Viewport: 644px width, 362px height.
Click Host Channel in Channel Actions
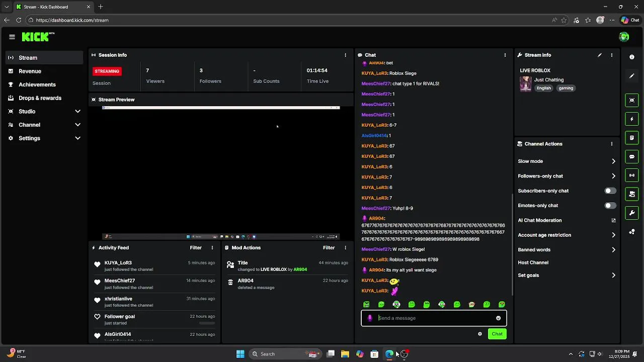533,262
